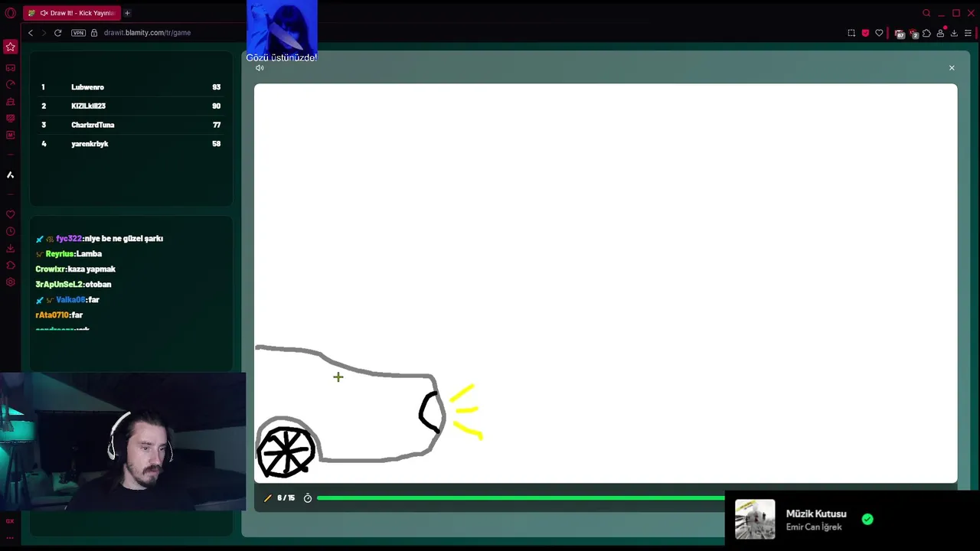Close the drawing panel with X
The image size is (980, 551).
click(x=952, y=68)
